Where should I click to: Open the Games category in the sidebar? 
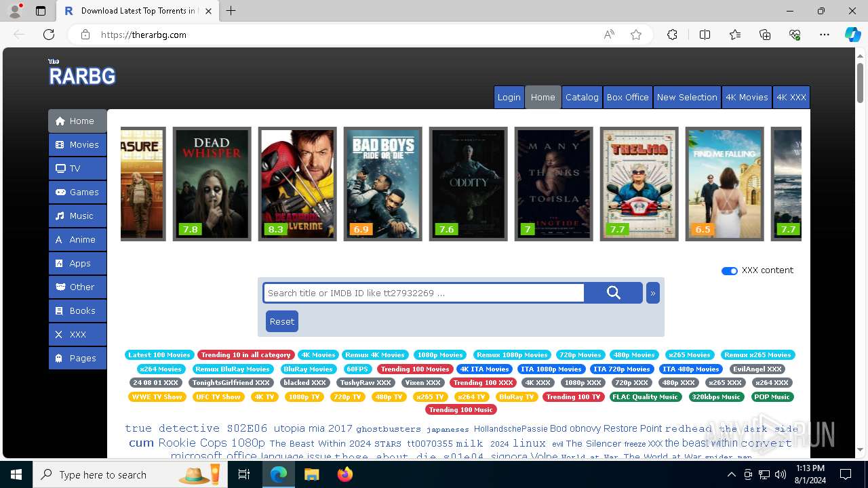77,192
